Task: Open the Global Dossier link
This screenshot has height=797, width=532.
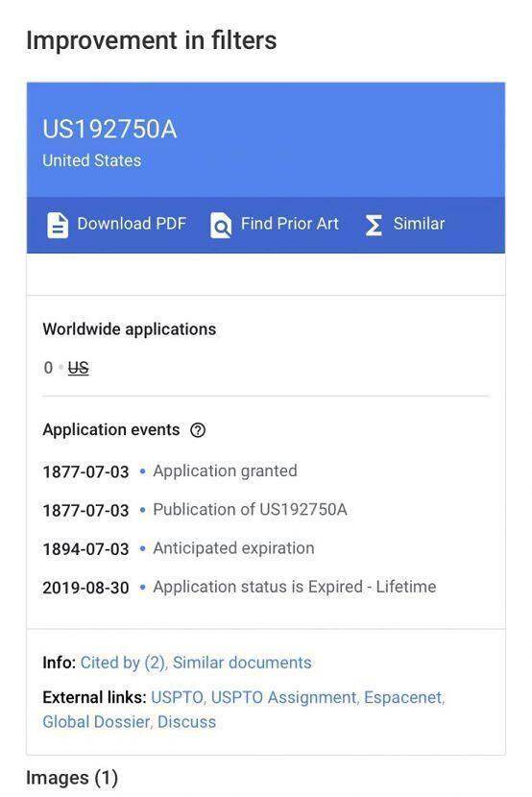Action: 97,722
